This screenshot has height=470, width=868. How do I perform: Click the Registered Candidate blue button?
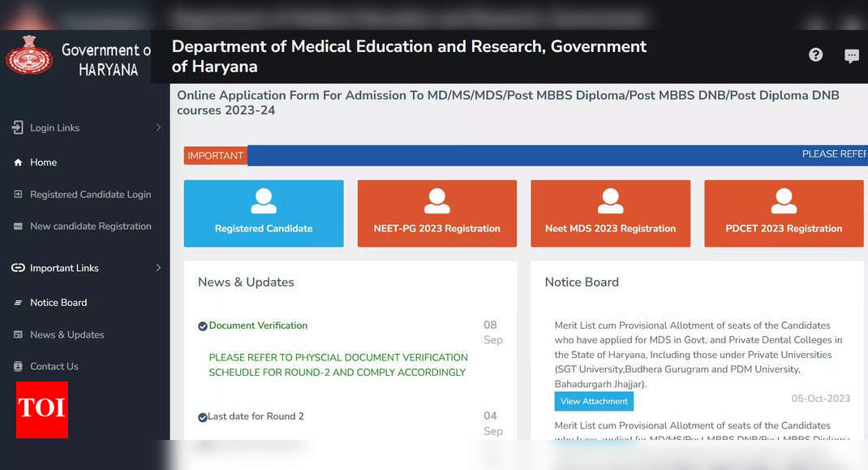[x=264, y=213]
